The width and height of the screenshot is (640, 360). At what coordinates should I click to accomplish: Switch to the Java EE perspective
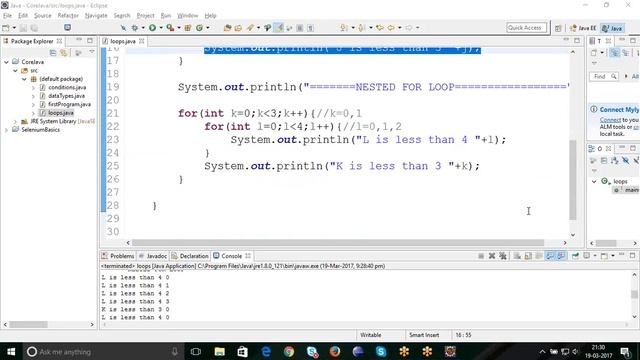[583, 28]
